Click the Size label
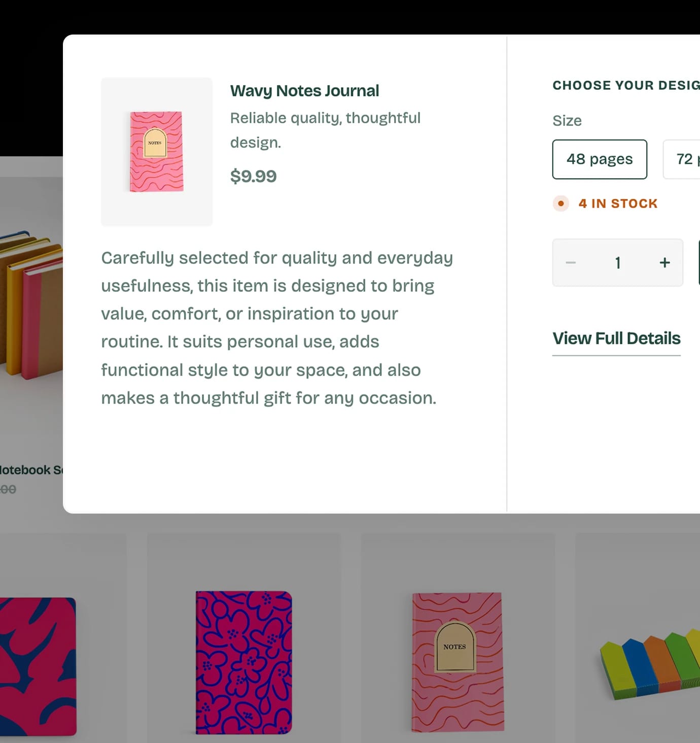The width and height of the screenshot is (700, 743). click(x=567, y=121)
